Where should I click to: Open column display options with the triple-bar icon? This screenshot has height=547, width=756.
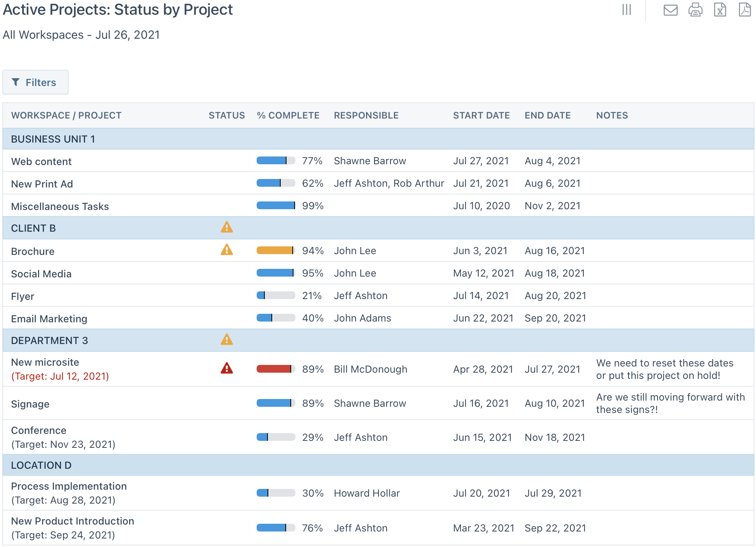point(627,10)
